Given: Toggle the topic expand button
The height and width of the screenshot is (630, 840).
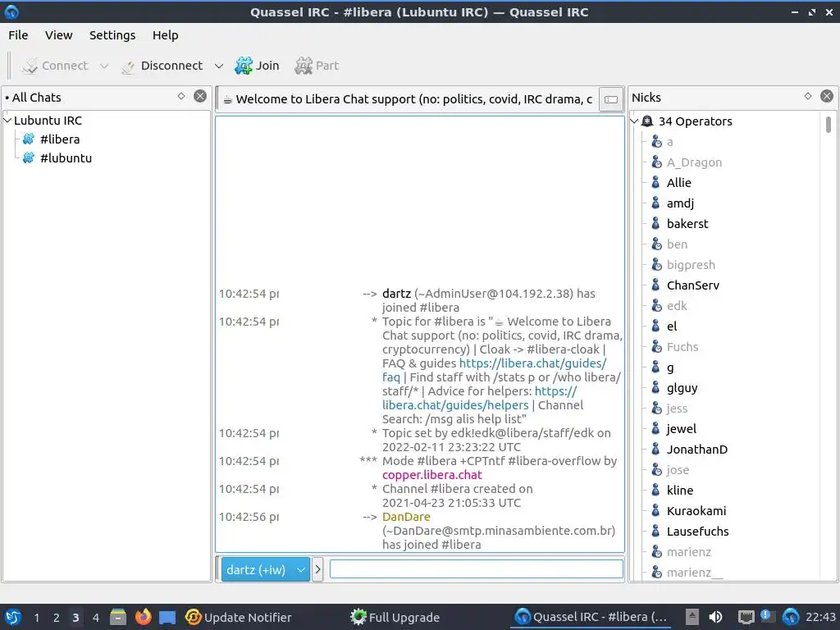Looking at the screenshot, I should 610,99.
